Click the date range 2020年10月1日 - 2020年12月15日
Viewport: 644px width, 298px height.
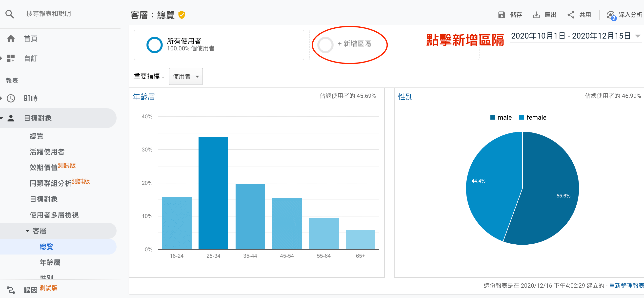(571, 36)
